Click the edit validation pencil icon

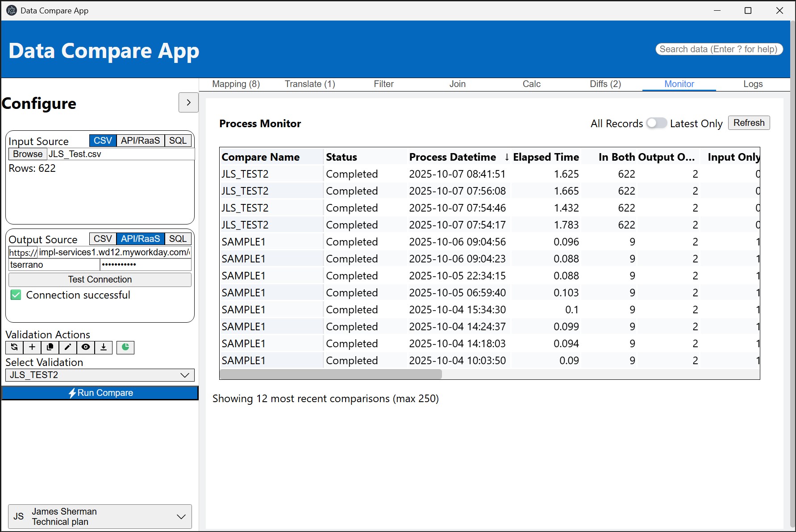68,347
